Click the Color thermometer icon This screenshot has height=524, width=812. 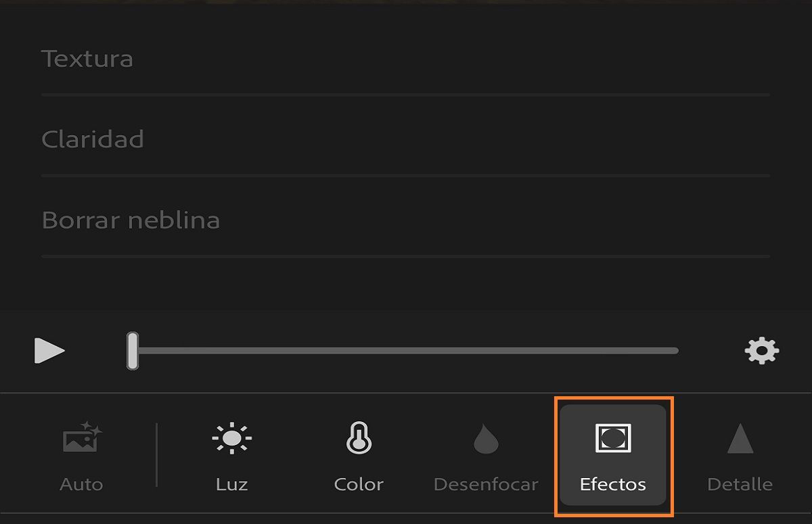coord(359,437)
